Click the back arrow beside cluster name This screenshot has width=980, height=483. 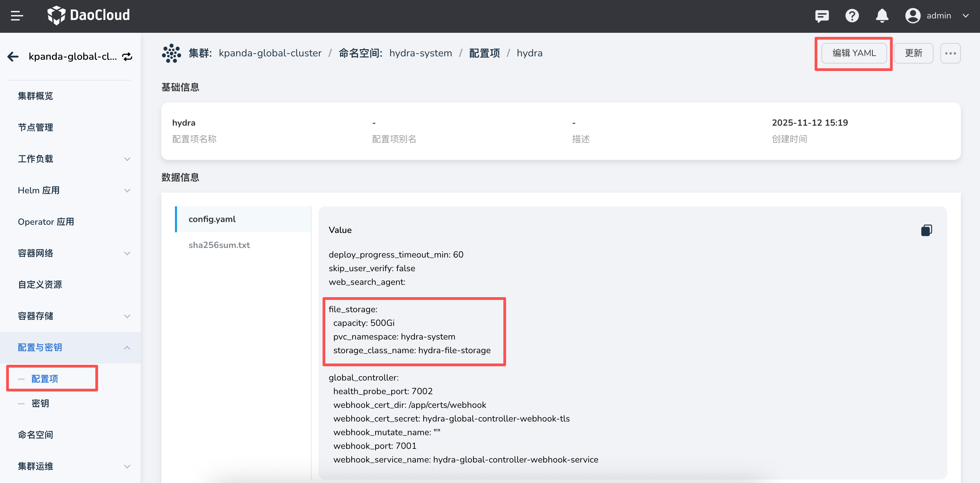coord(13,57)
